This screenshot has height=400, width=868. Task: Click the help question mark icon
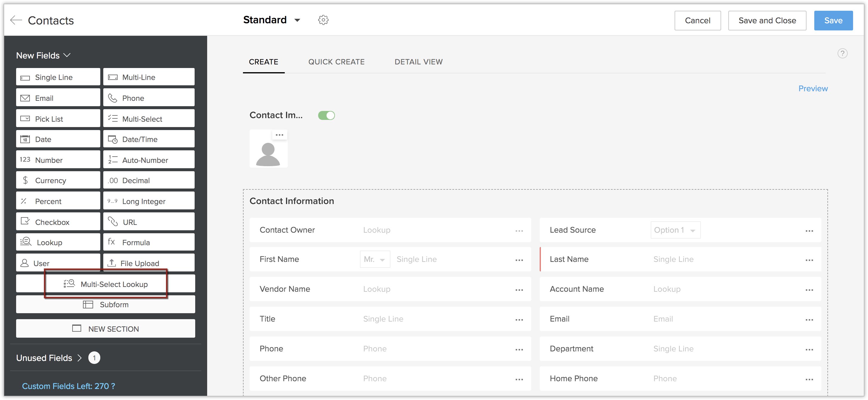click(842, 53)
